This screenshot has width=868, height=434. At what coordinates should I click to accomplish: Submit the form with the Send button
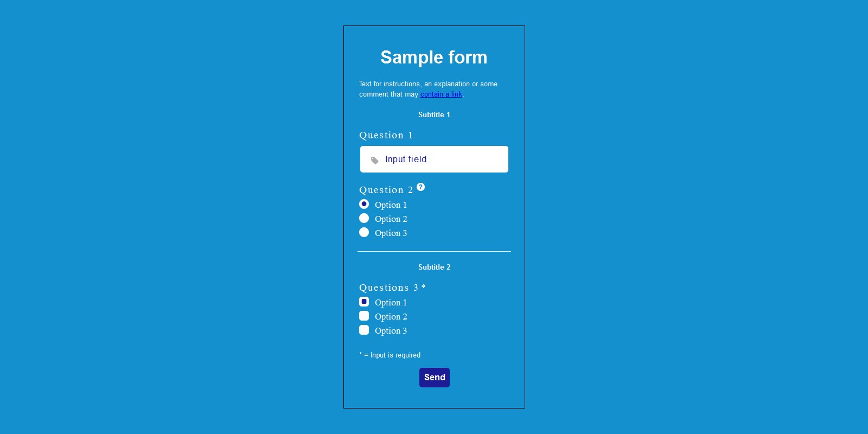point(435,378)
